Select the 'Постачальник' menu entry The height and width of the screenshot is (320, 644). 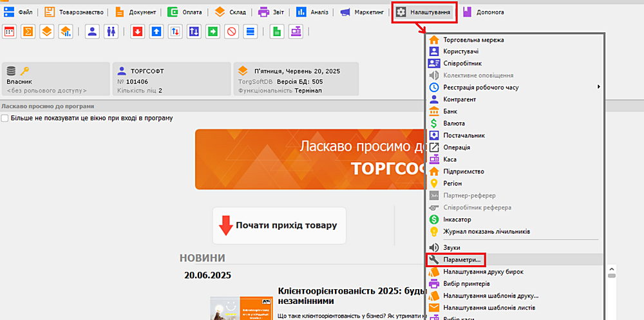click(x=464, y=135)
